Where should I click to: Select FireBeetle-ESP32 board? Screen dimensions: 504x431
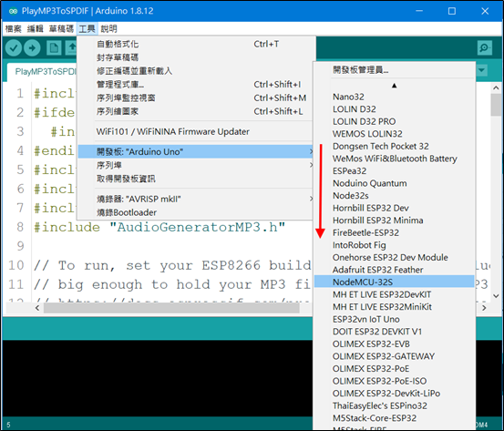395,232
